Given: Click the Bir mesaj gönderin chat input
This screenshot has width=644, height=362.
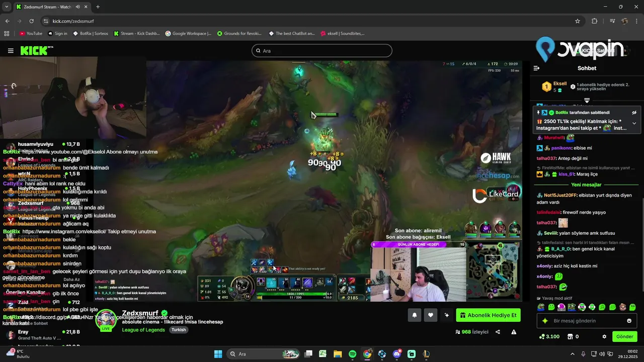Looking at the screenshot, I should click(587, 321).
